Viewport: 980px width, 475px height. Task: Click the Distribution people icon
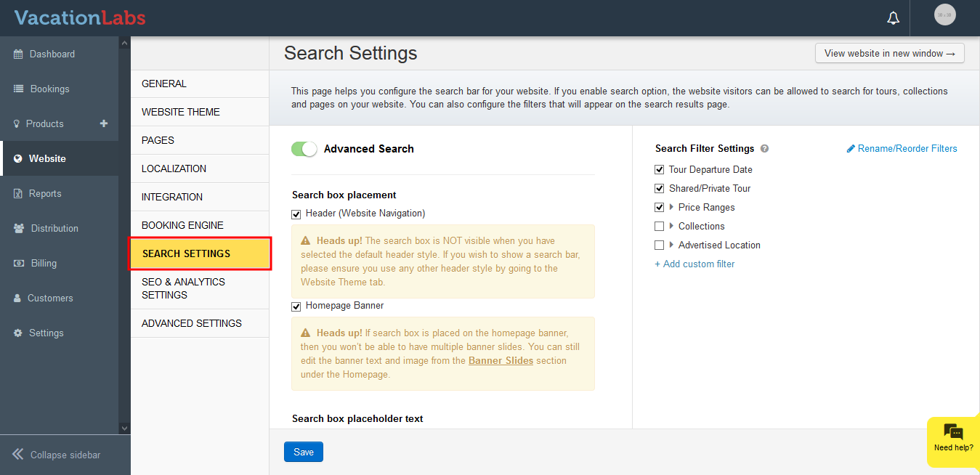(19, 228)
